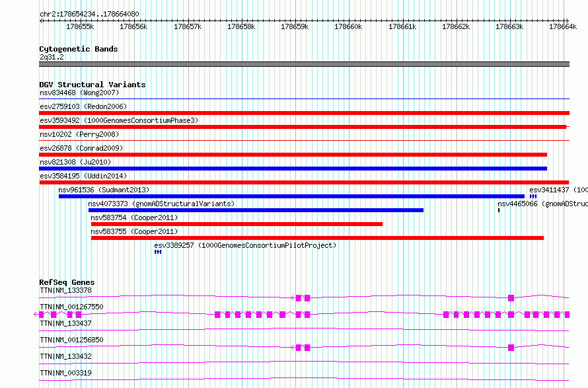This screenshot has width=588, height=388.
Task: Open the TTN|NM_003319 transcript label
Action: coord(65,373)
